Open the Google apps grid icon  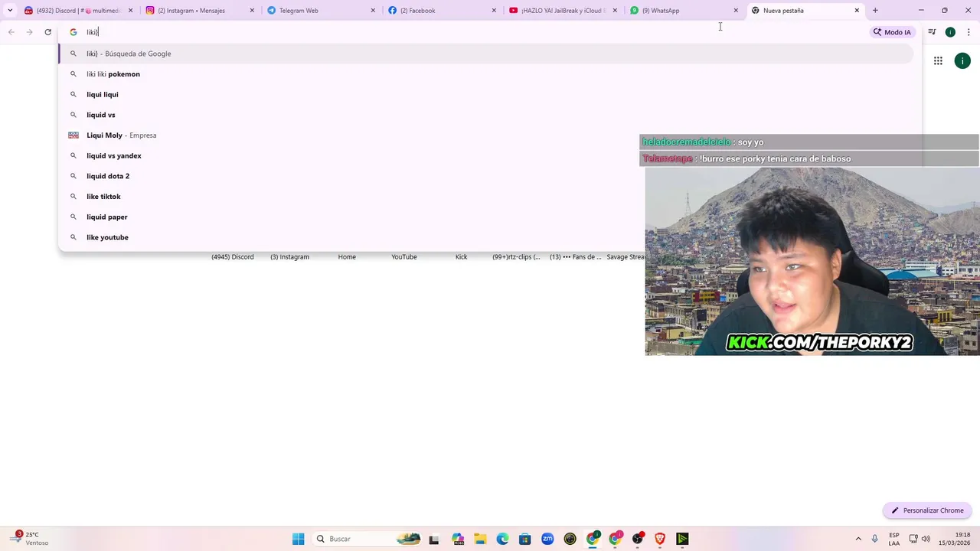(938, 60)
